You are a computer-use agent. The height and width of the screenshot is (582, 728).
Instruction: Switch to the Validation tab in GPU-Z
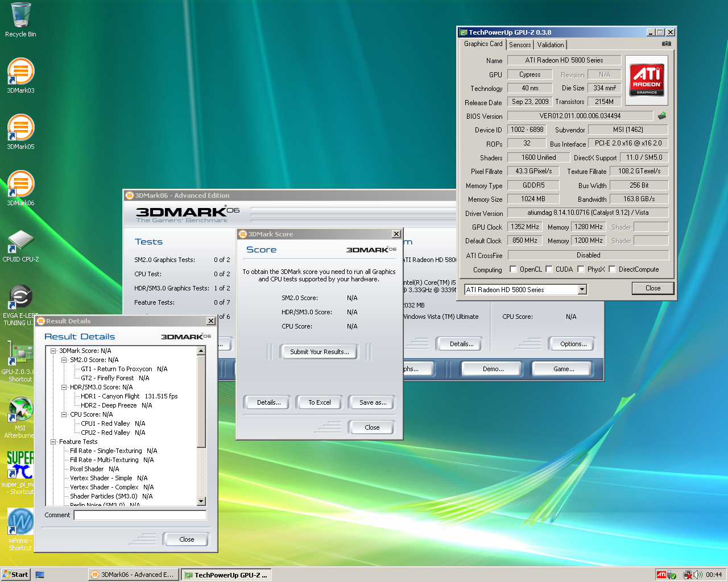tap(551, 45)
